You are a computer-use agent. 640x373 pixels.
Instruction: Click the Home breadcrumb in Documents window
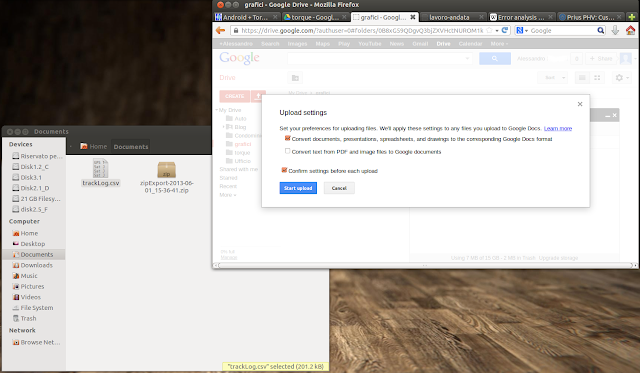point(94,146)
